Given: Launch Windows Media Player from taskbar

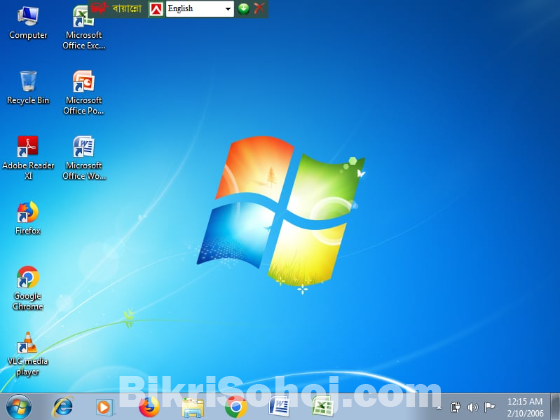Looking at the screenshot, I should (104, 407).
